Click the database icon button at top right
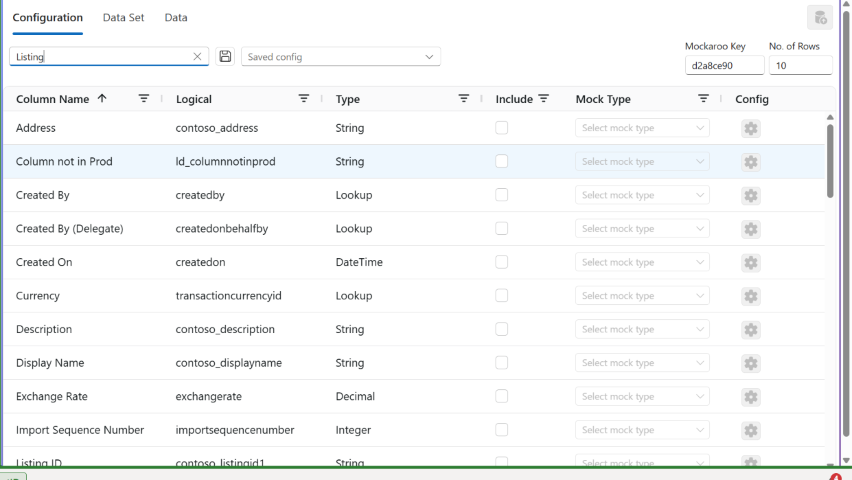852x480 pixels. coord(820,18)
